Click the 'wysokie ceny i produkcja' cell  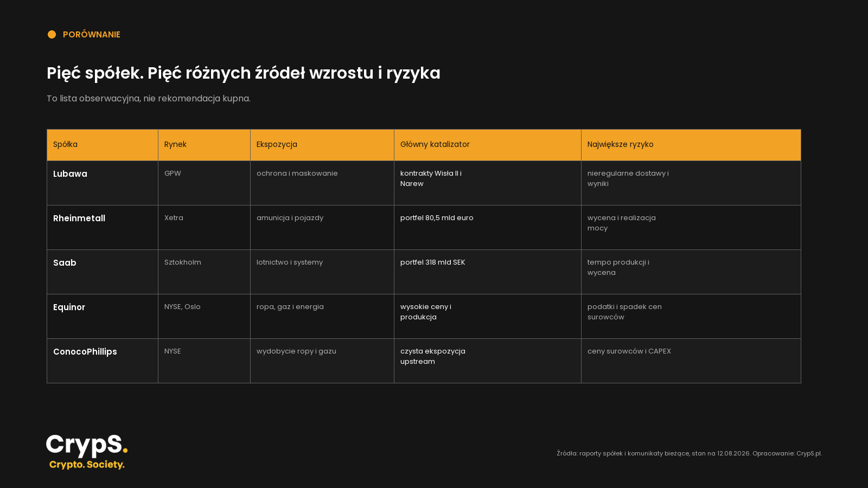tap(488, 317)
